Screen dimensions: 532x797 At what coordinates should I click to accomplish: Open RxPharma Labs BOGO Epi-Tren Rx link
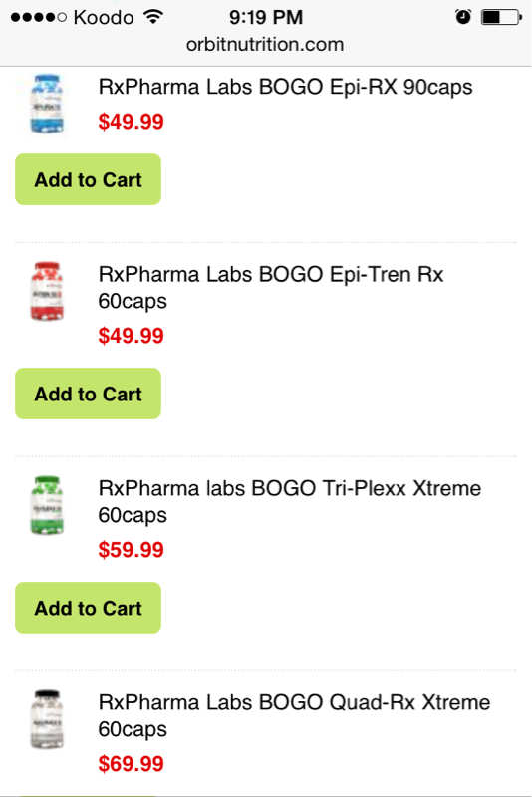[x=271, y=288]
